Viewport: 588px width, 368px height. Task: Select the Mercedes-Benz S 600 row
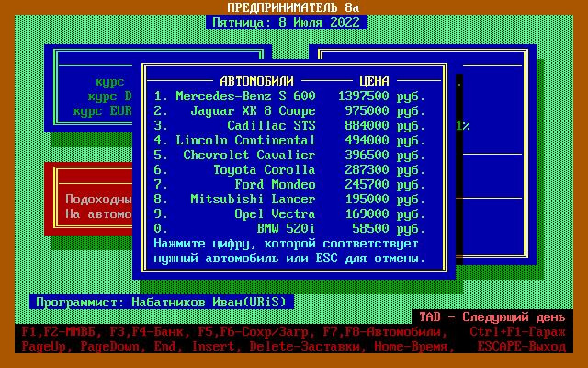pos(289,96)
